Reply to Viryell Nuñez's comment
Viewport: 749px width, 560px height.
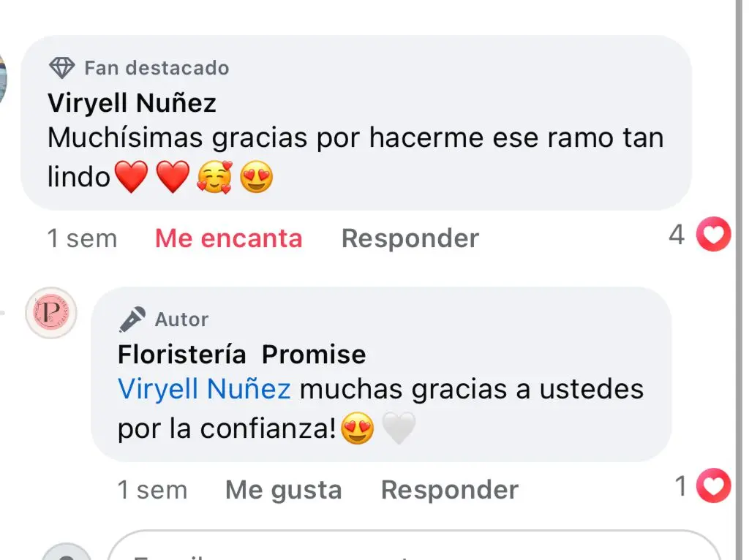tap(410, 238)
